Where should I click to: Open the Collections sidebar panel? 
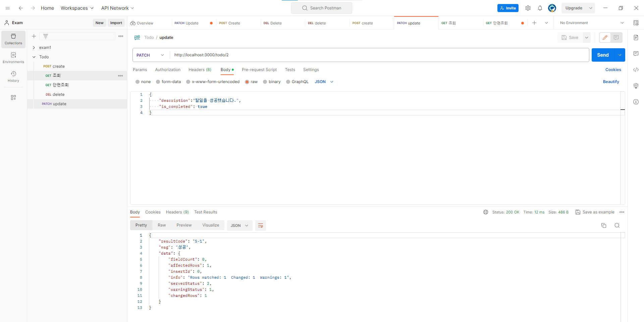point(13,39)
